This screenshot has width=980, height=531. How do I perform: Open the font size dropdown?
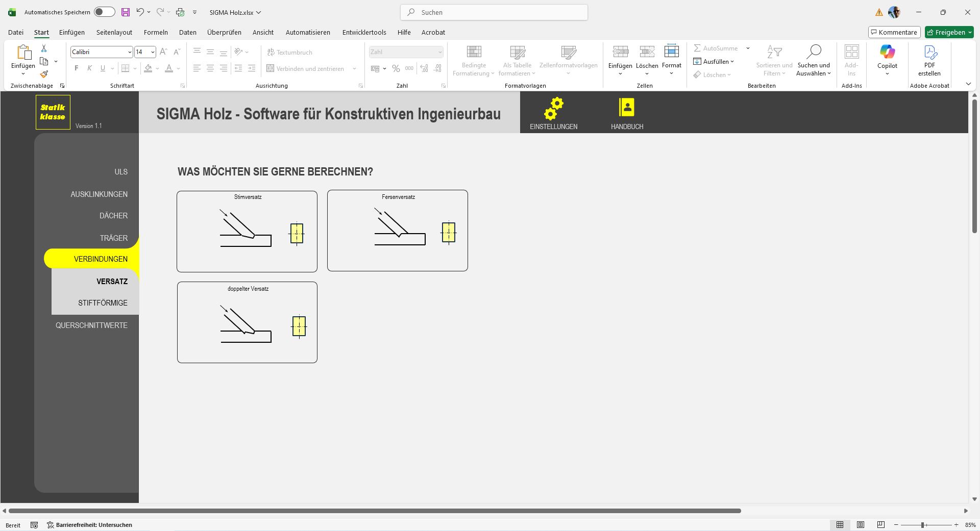click(152, 52)
